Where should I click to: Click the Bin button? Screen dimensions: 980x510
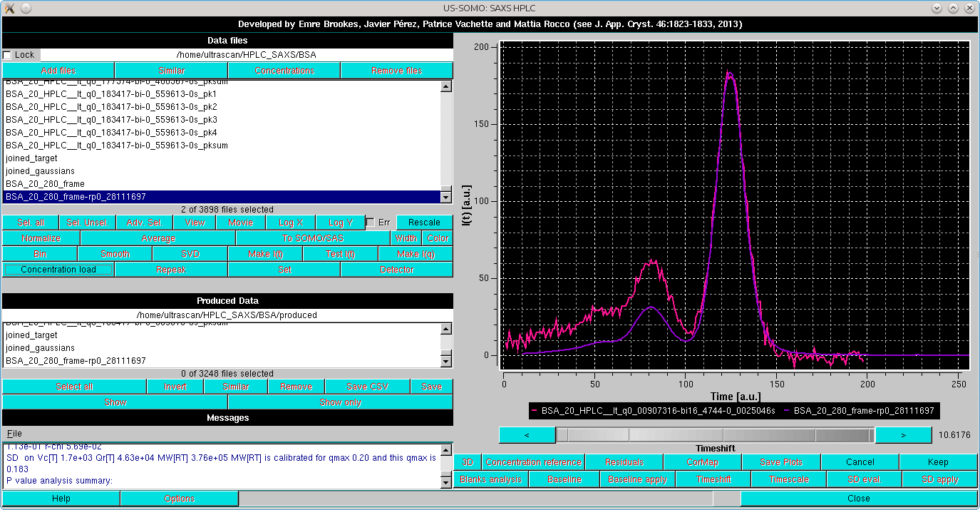(x=40, y=254)
